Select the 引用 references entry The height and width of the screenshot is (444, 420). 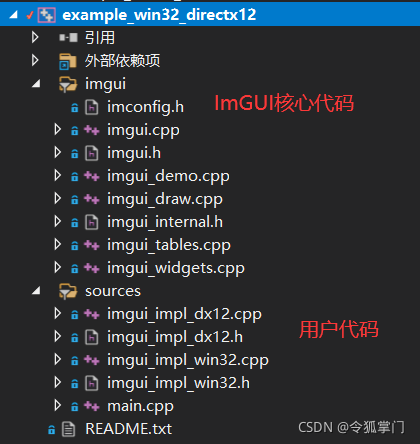pyautogui.click(x=100, y=37)
